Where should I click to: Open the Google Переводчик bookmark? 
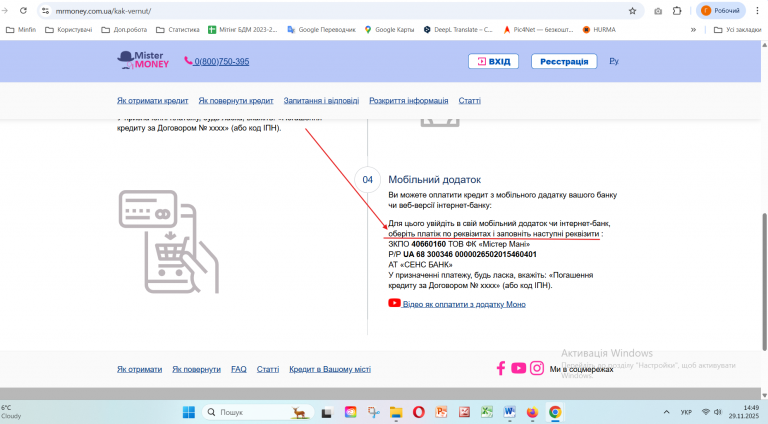click(321, 30)
